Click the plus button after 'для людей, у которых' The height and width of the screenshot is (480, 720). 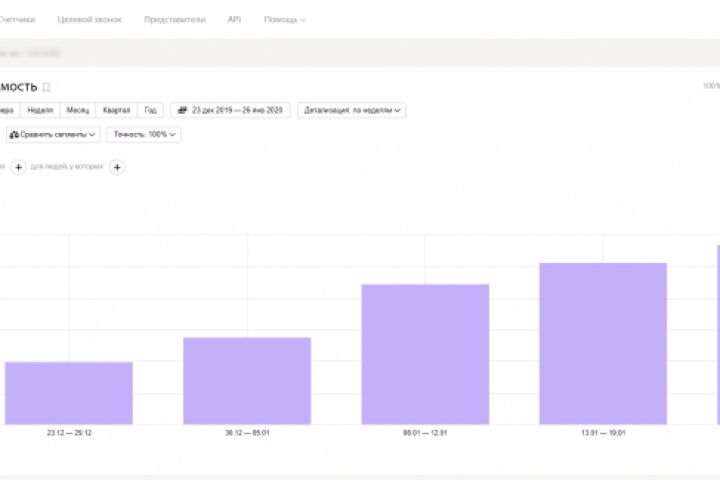(117, 167)
